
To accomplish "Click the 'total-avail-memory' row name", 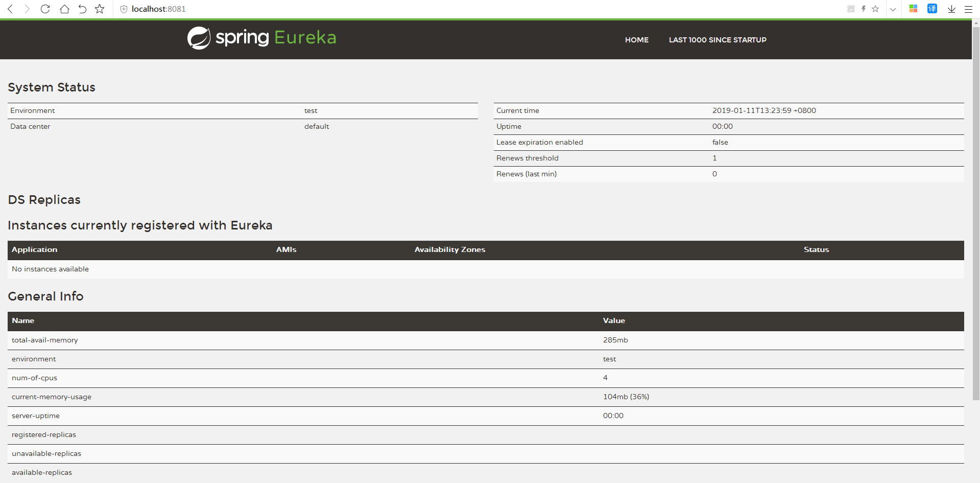I will click(x=45, y=340).
